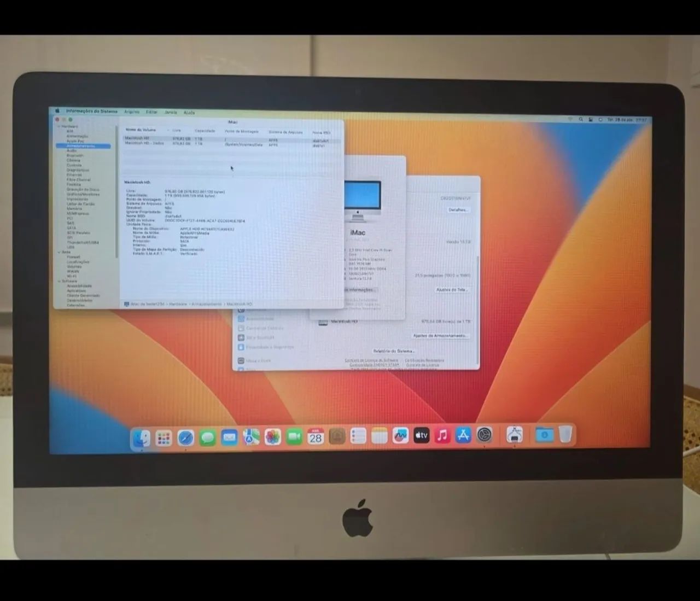Open the Notes app in Dock
The width and height of the screenshot is (700, 601).
(x=379, y=436)
